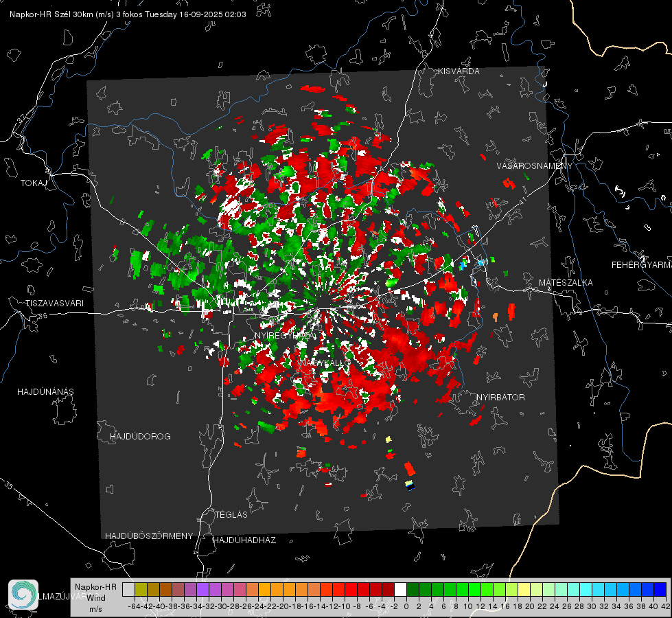This screenshot has width=672, height=618.
Task: Click the FEHÉRGYARMAT town label
Action: pyautogui.click(x=642, y=265)
